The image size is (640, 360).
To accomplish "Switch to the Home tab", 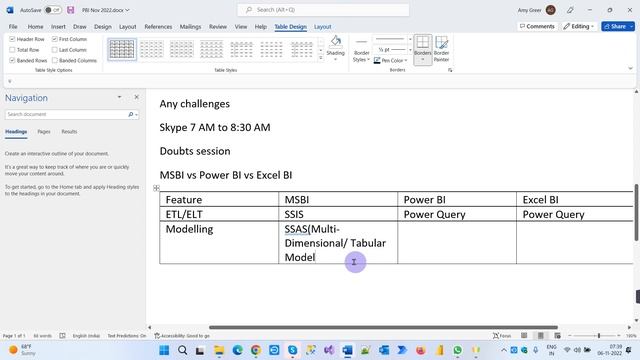I will point(36,27).
